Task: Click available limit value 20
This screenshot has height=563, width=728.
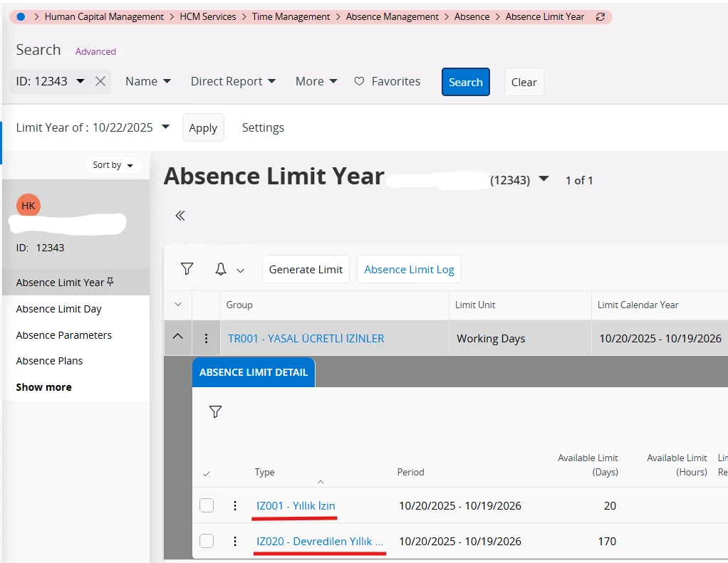Action: 610,505
